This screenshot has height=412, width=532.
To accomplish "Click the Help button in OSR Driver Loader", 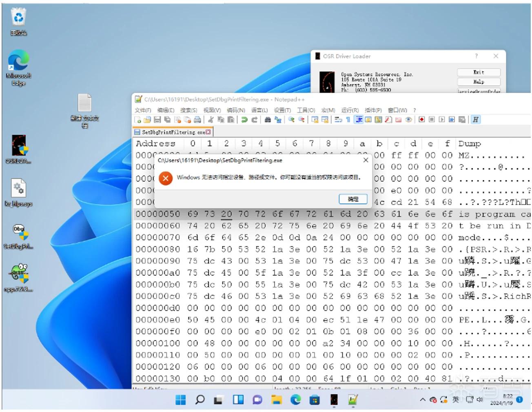I will pos(479,82).
